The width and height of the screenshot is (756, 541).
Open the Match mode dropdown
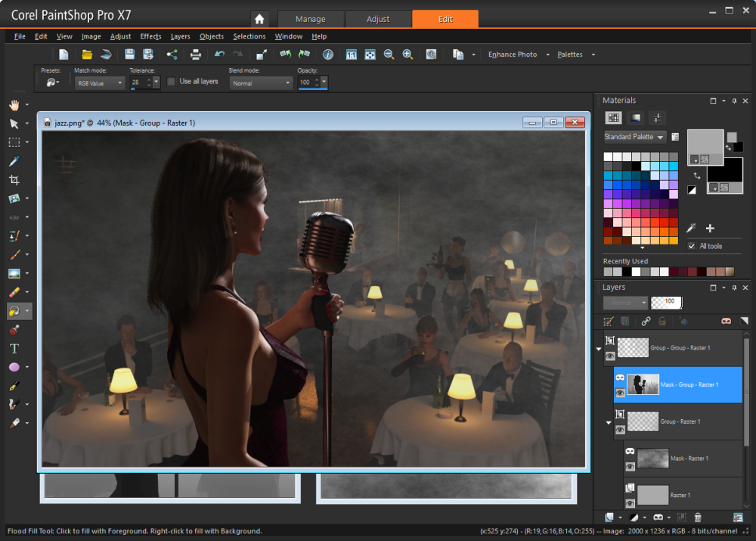click(x=100, y=83)
